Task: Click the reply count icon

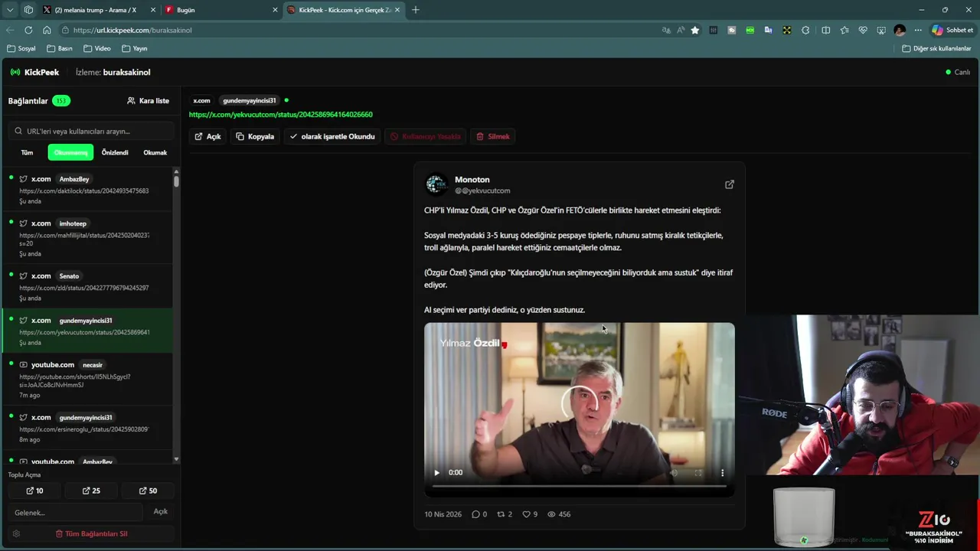Action: 475,514
